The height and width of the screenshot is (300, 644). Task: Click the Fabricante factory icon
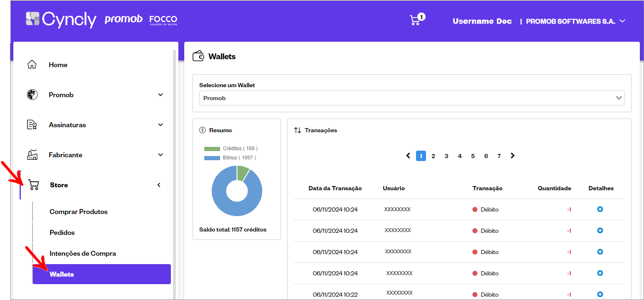click(x=32, y=155)
